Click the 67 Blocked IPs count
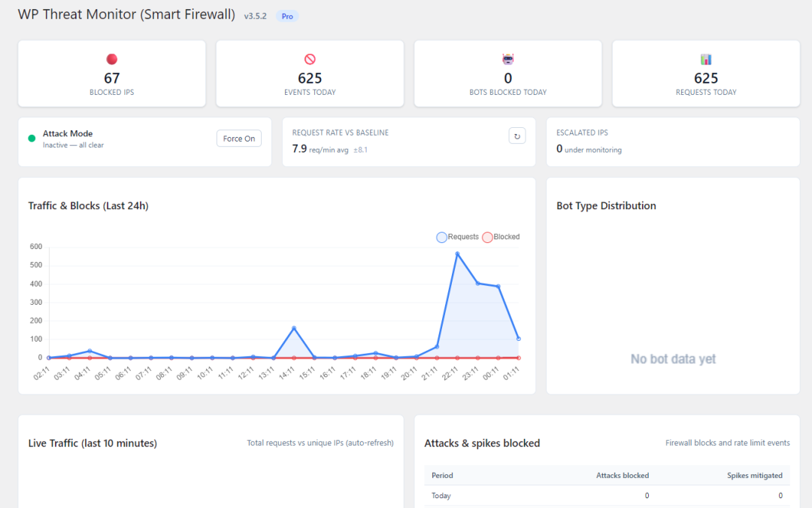The image size is (812, 508). point(112,78)
